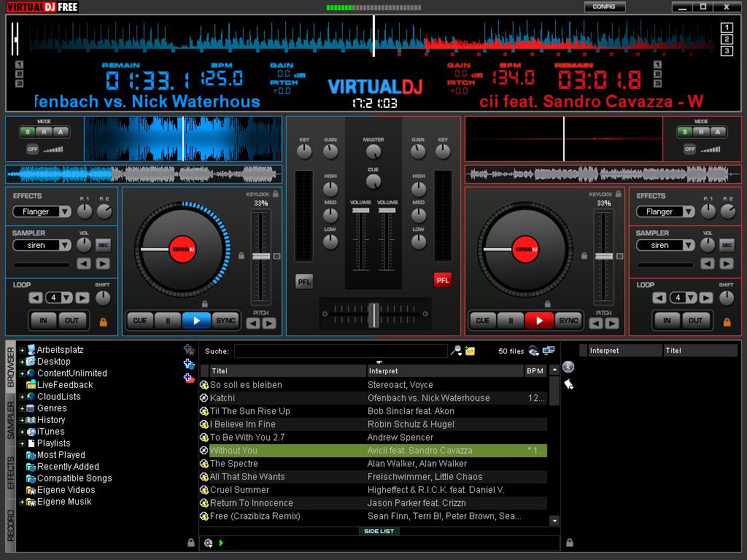Viewport: 747px width, 560px height.
Task: Click the search options magnifier icon
Action: [456, 351]
